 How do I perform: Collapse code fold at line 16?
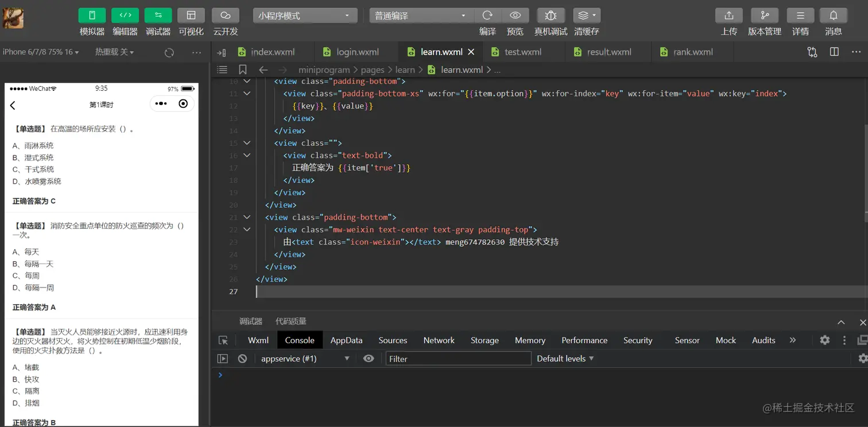(x=247, y=155)
